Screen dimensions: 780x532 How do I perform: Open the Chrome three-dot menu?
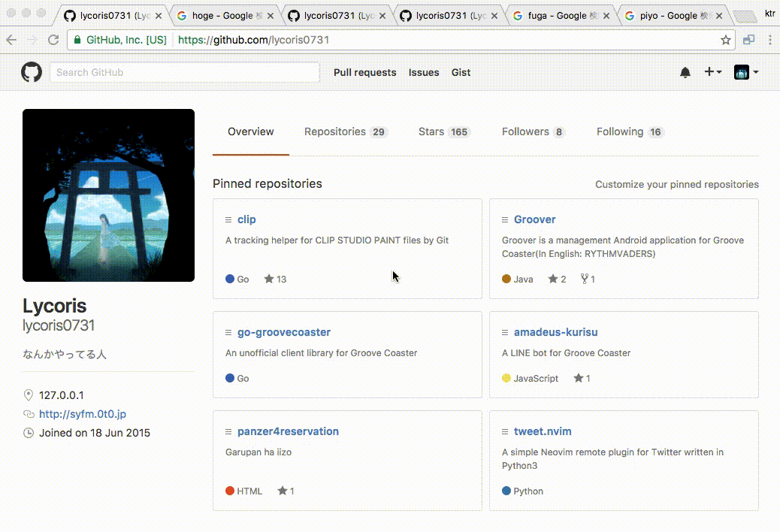(770, 40)
